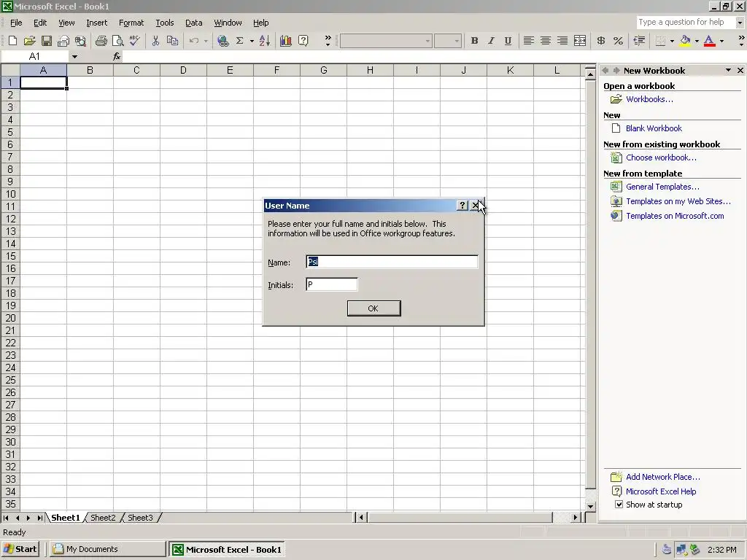The width and height of the screenshot is (747, 560).
Task: Toggle the Show at startup checkbox
Action: coord(619,505)
